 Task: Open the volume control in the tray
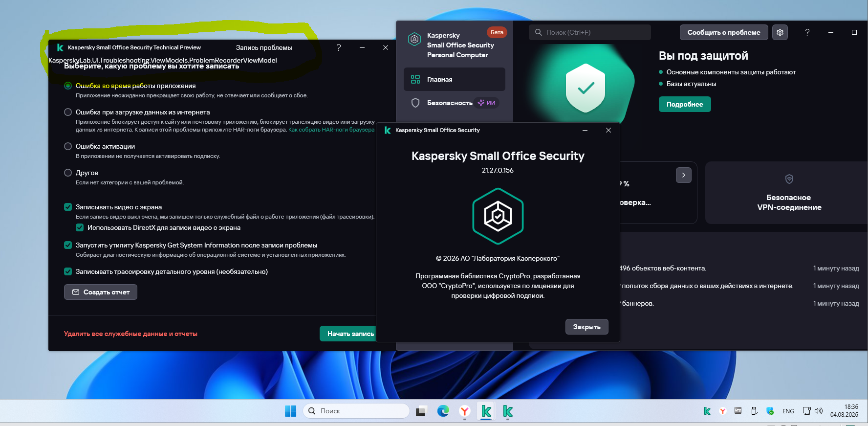click(819, 411)
